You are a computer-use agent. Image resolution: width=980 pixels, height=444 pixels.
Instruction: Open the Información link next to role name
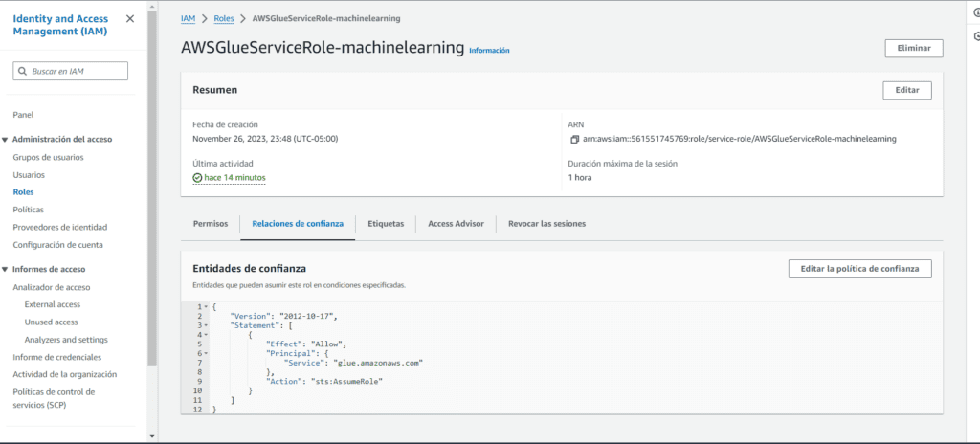click(x=489, y=51)
